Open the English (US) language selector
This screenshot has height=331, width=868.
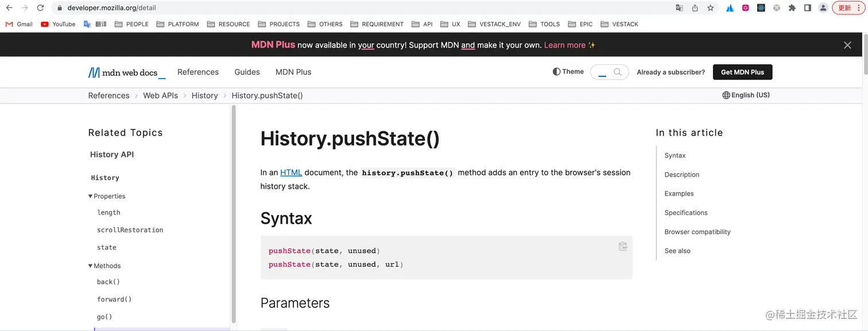[x=746, y=95]
